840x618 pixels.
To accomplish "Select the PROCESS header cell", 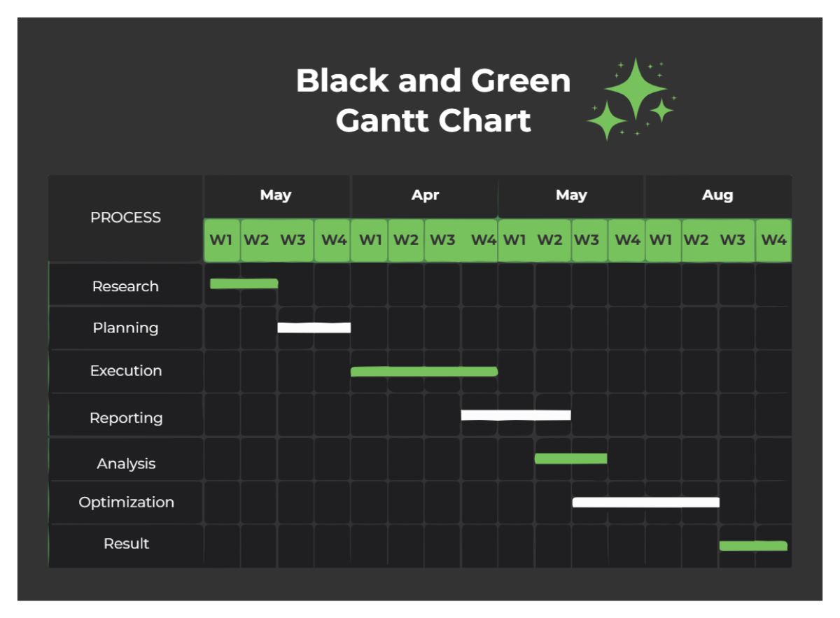I will 125,218.
